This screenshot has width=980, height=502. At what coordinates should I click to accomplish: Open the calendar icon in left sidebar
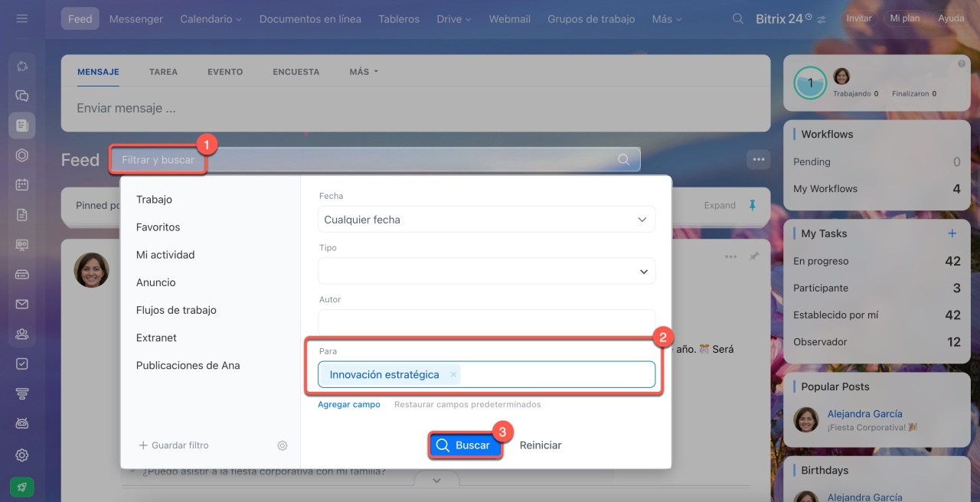[22, 184]
